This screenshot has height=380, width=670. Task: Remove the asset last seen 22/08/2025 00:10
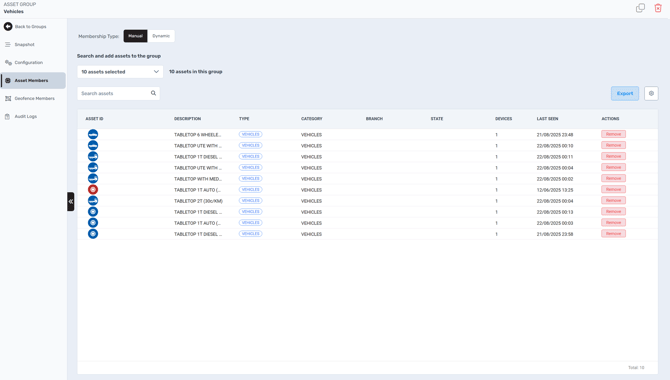pos(613,145)
